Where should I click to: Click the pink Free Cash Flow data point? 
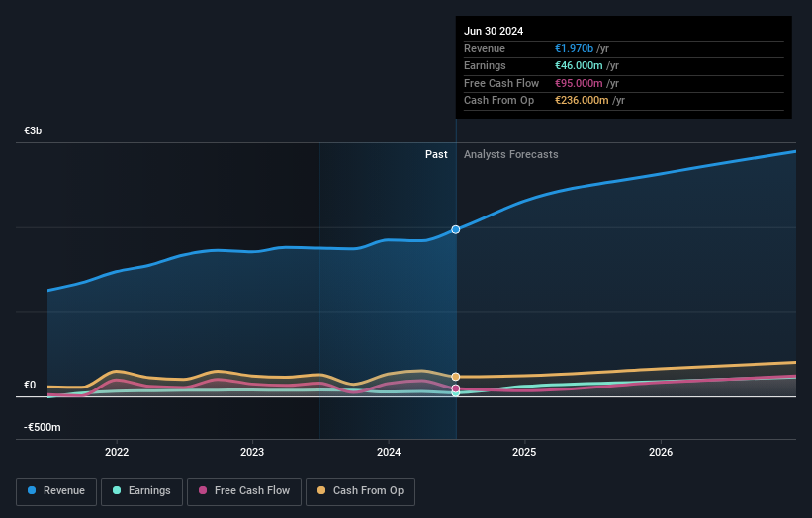456,388
